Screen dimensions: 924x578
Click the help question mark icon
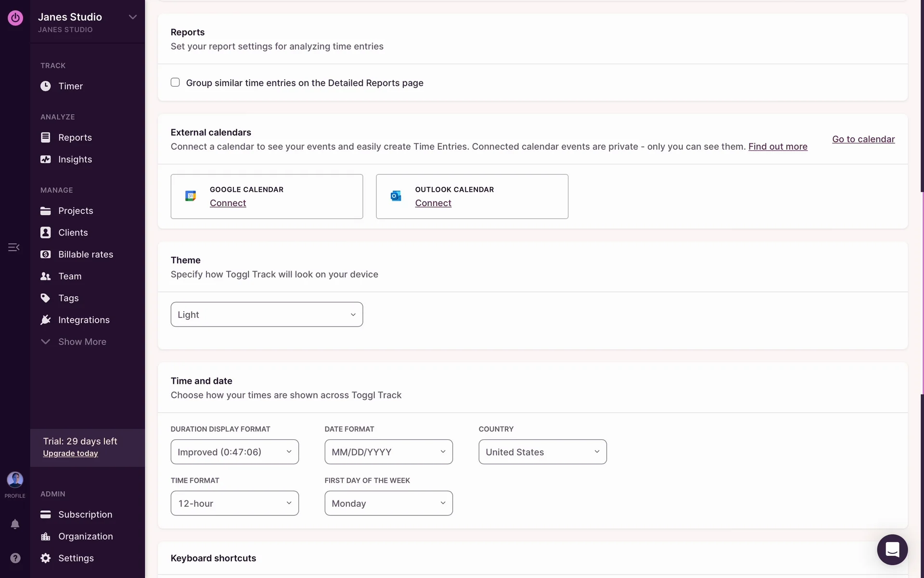pyautogui.click(x=15, y=558)
